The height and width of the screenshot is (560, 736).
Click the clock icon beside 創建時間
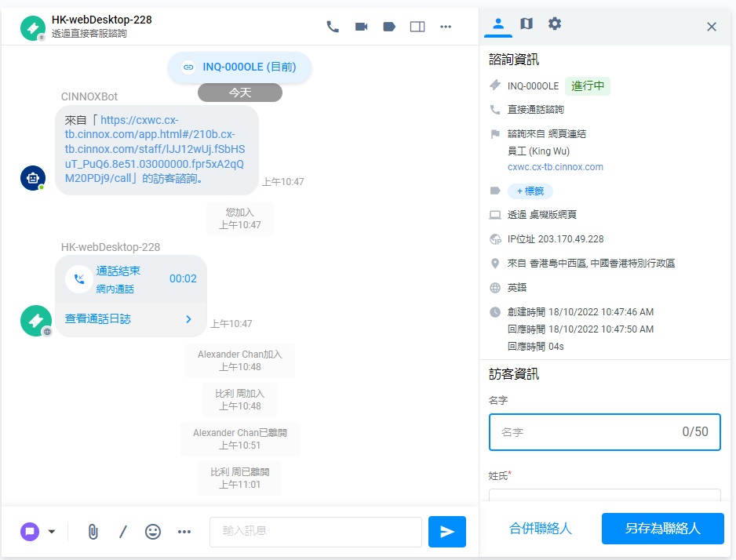click(495, 312)
